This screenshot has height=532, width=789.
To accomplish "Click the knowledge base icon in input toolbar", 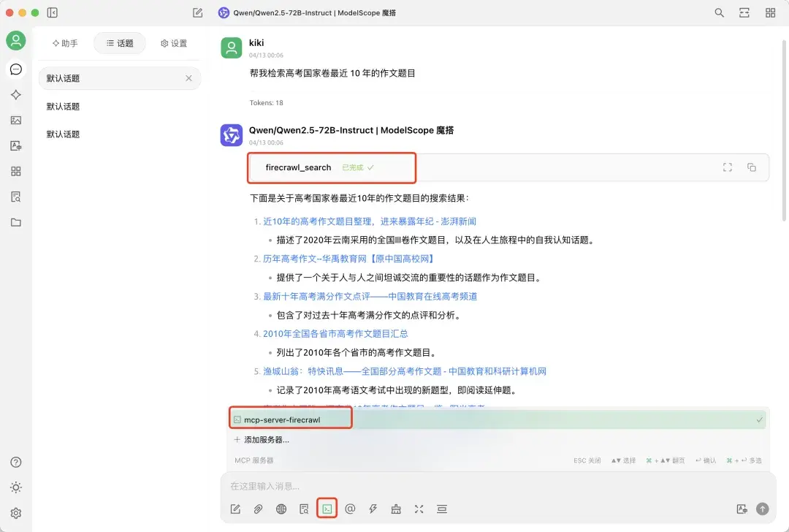I will click(x=304, y=509).
